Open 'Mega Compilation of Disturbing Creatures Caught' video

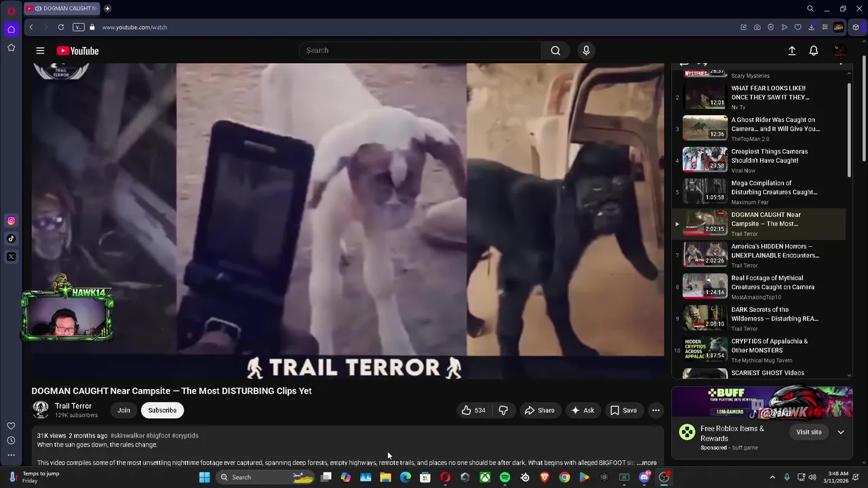[759, 192]
